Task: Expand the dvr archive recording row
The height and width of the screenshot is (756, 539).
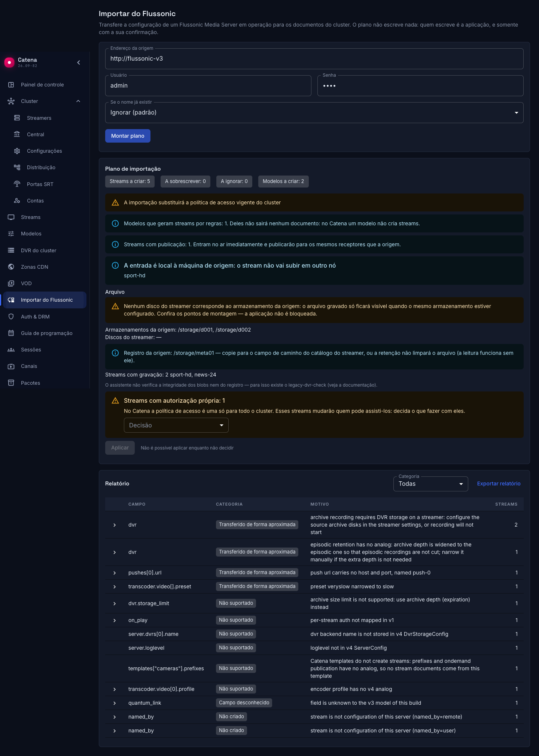Action: point(115,525)
